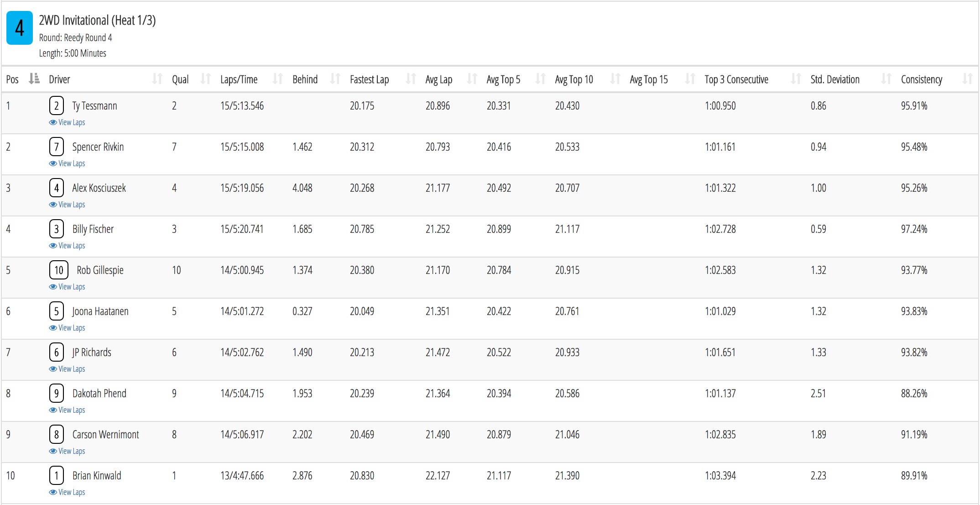Sort by Driver column arrows
The height and width of the screenshot is (505, 980).
157,79
